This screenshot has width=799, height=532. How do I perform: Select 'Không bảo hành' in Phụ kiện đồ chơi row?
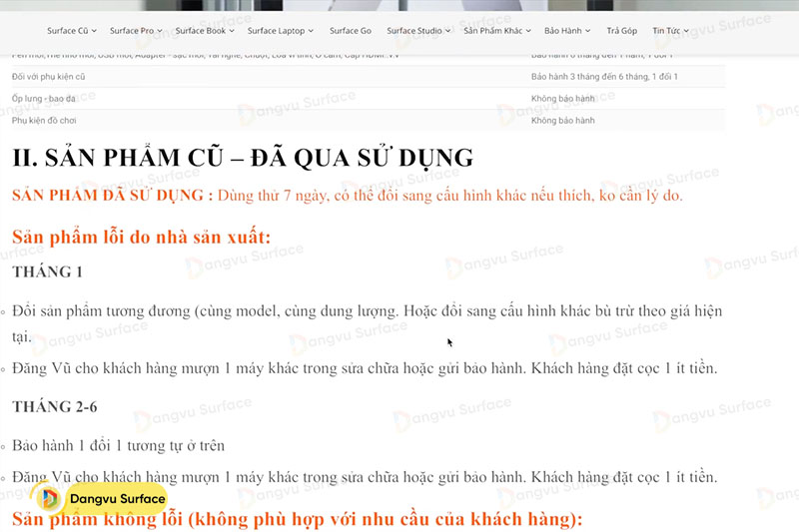562,121
